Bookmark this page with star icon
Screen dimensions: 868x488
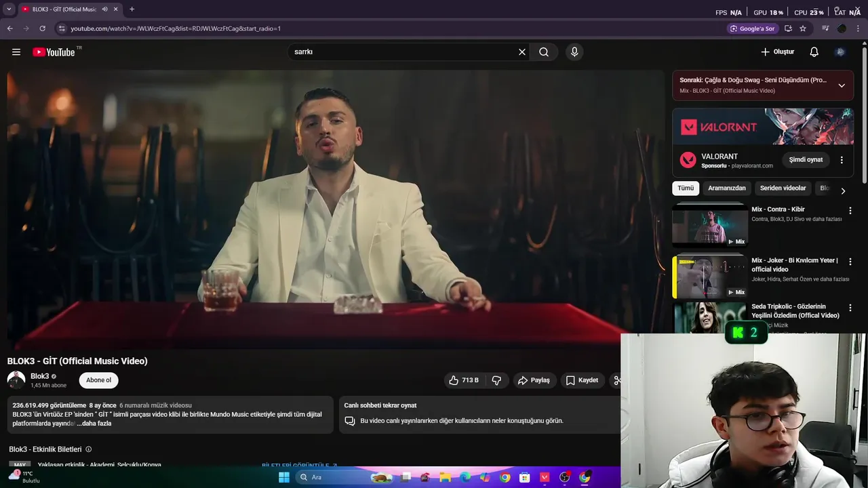click(803, 28)
